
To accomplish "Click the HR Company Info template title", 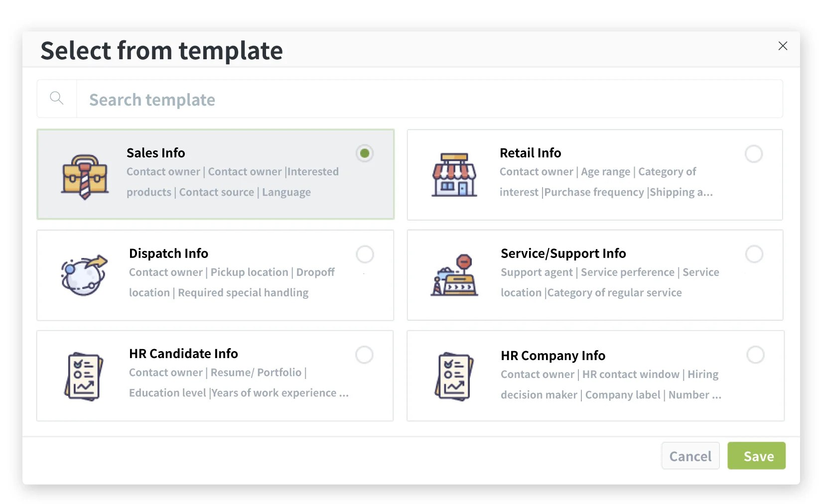I will (x=552, y=356).
